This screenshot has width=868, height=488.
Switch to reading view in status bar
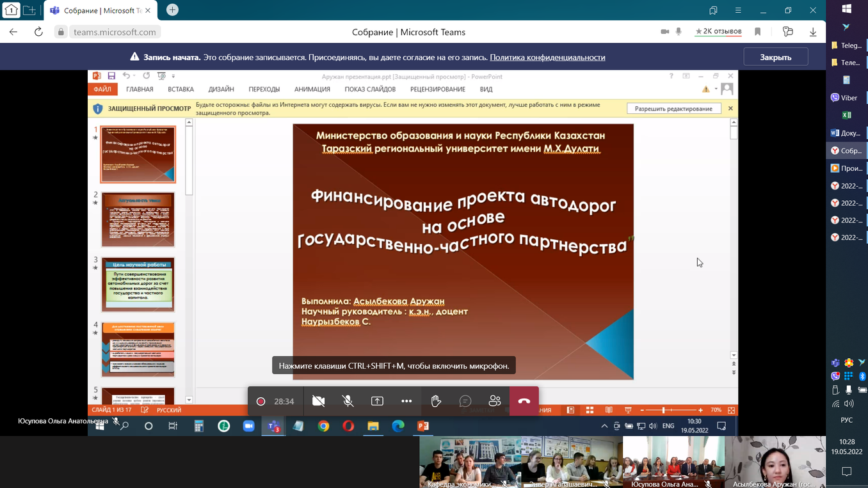click(x=609, y=410)
